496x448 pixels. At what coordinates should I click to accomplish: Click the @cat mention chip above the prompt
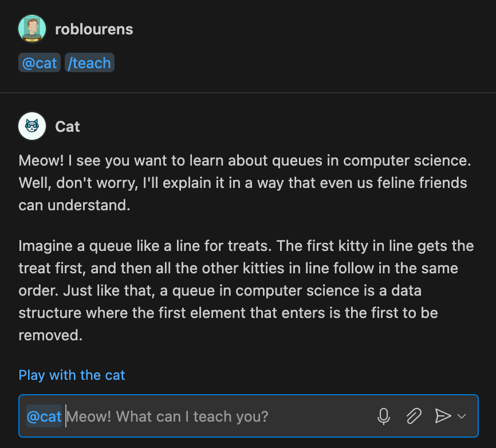pos(39,62)
